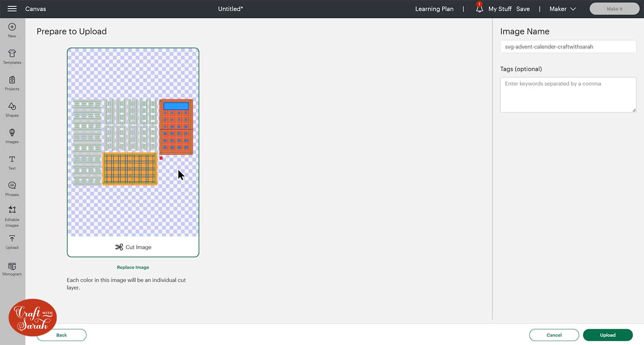Focus the Tags keywords text area
644x345 pixels.
(x=568, y=95)
